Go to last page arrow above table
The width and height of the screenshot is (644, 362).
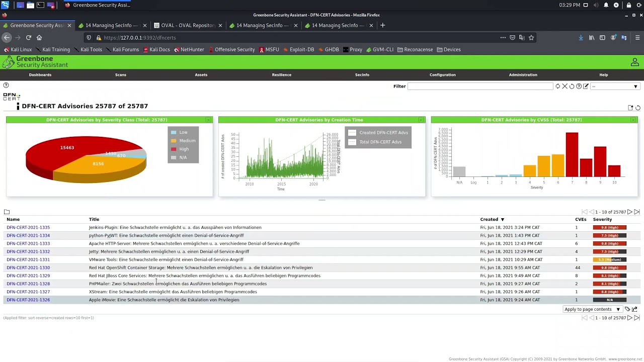(x=636, y=212)
